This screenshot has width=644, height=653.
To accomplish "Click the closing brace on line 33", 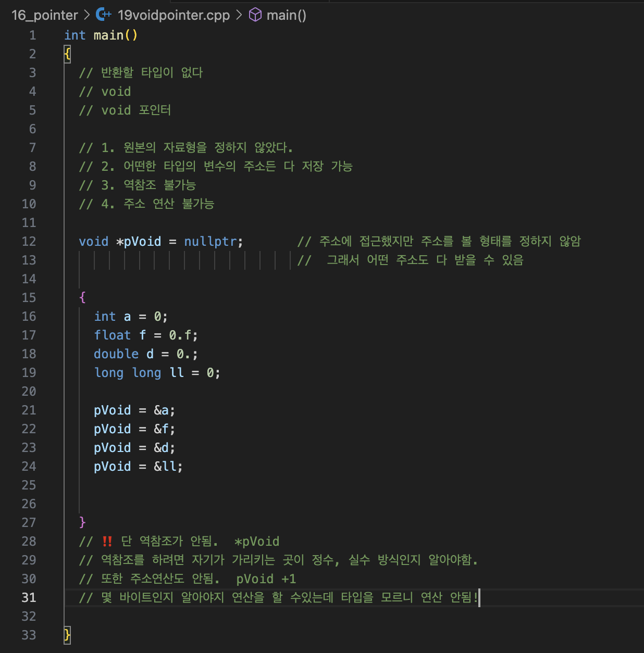I will coord(67,635).
